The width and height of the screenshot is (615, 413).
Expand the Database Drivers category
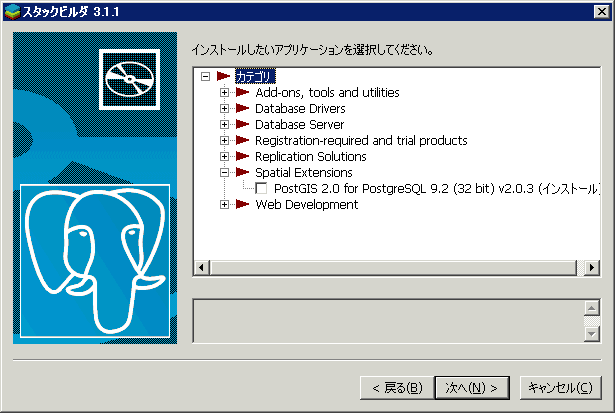pos(224,109)
